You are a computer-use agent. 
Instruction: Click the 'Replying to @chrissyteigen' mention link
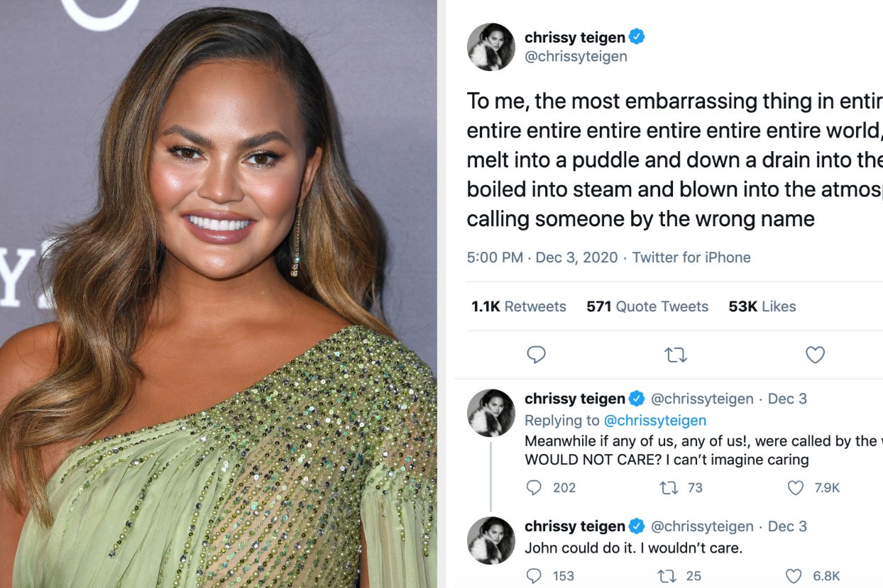tap(655, 421)
